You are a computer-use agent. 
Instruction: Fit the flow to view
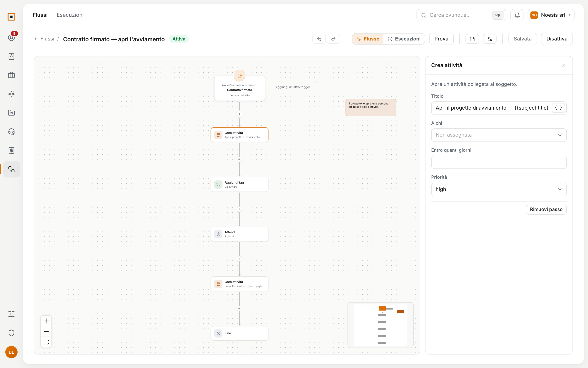[46, 342]
